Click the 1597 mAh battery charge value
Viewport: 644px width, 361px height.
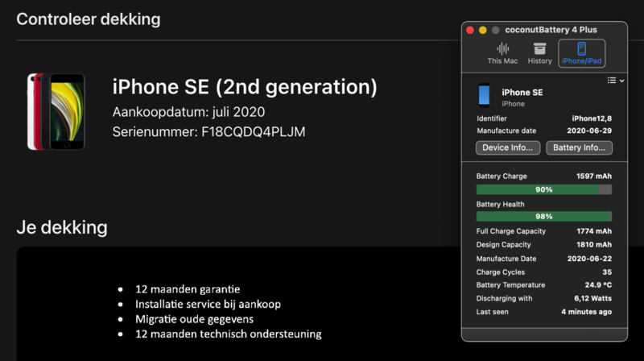(x=594, y=176)
